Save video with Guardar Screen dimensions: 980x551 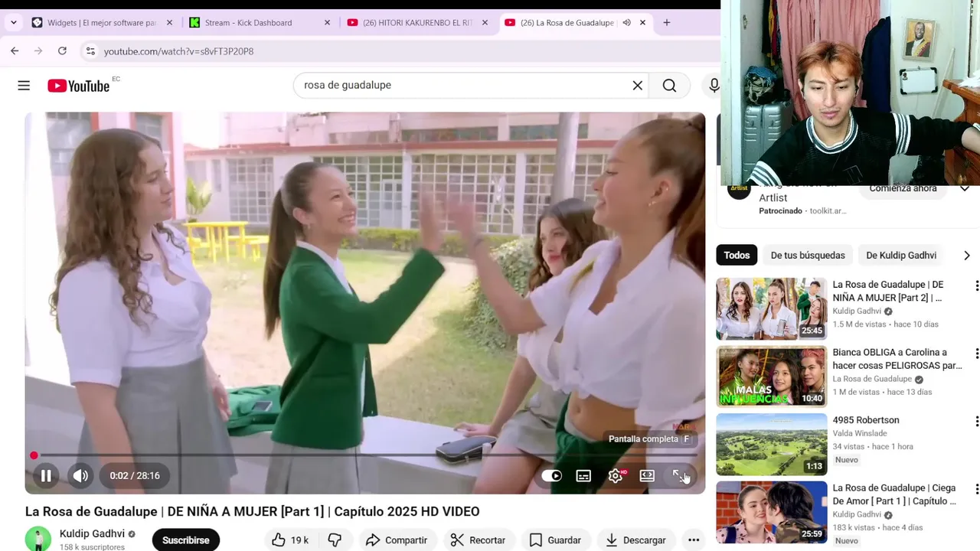pyautogui.click(x=556, y=540)
